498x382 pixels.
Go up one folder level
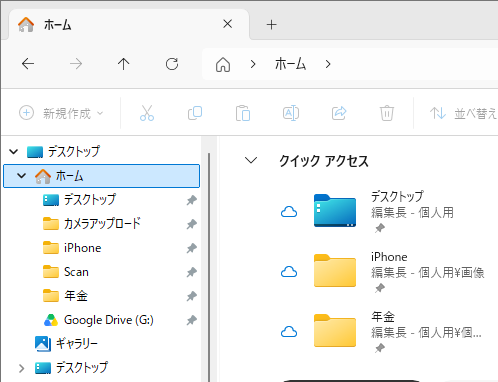click(124, 63)
